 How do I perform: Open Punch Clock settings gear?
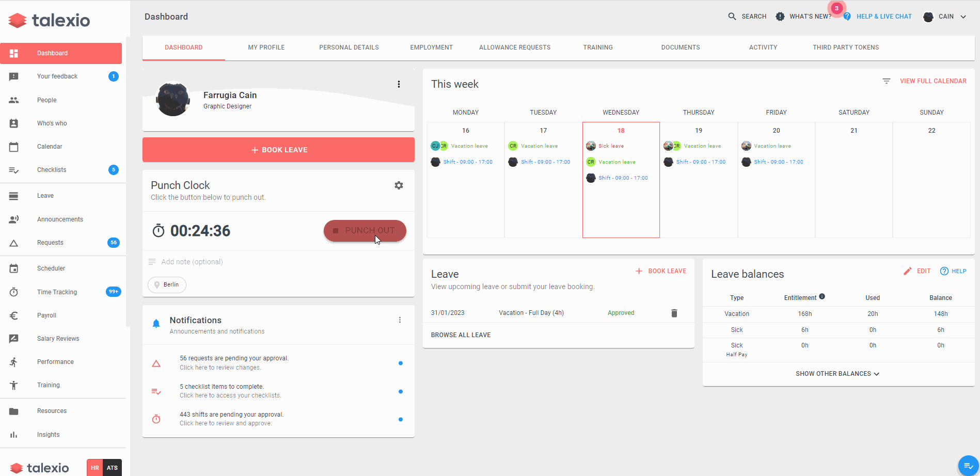(x=398, y=185)
